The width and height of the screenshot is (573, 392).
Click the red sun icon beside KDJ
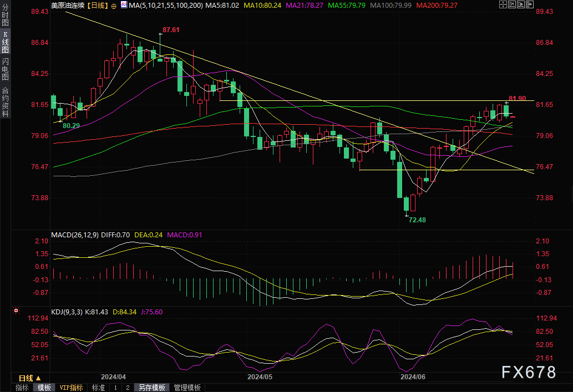pyautogui.click(x=16, y=312)
